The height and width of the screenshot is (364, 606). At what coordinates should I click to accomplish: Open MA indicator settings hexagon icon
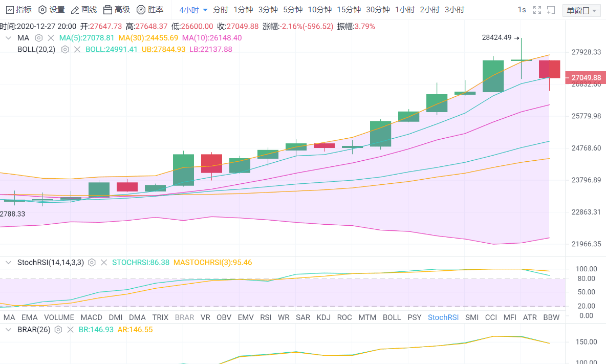tap(39, 38)
